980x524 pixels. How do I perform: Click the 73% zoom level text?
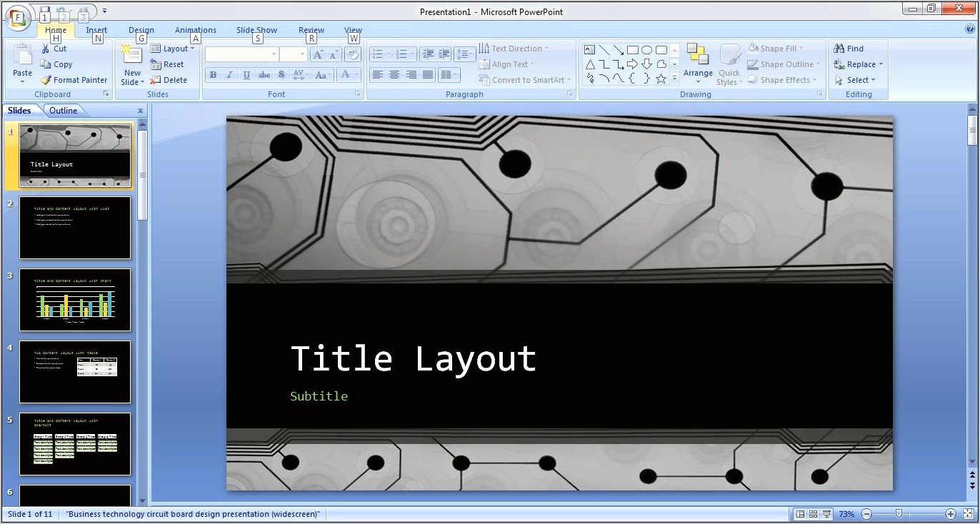(x=846, y=514)
